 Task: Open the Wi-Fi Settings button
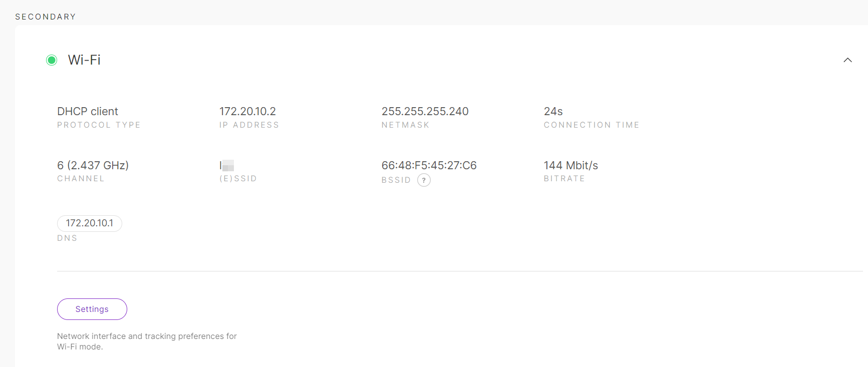(x=92, y=309)
